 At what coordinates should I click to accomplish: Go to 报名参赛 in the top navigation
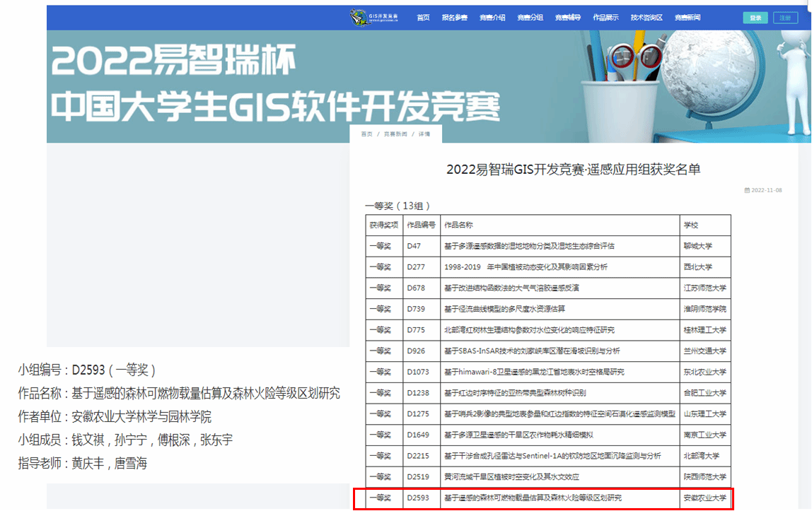tap(454, 18)
